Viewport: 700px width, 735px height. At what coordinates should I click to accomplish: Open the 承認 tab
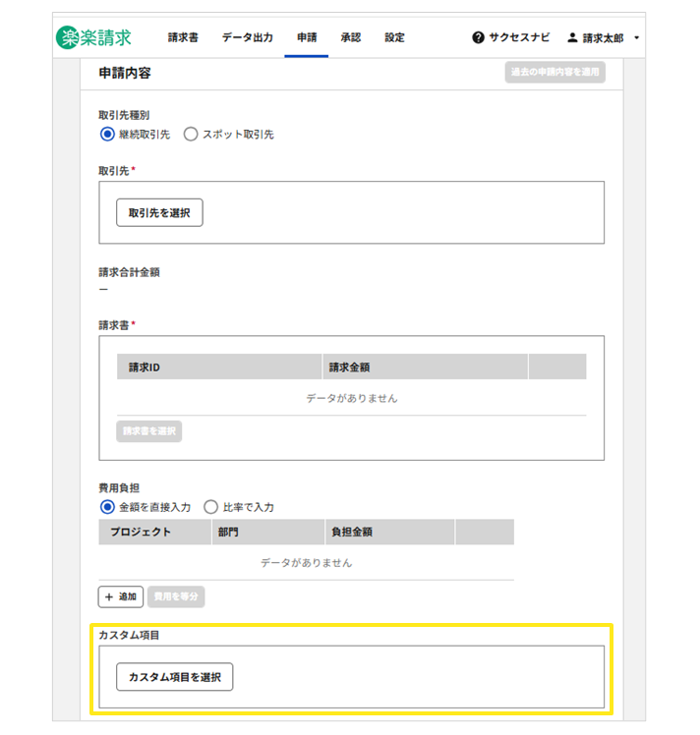tap(350, 38)
